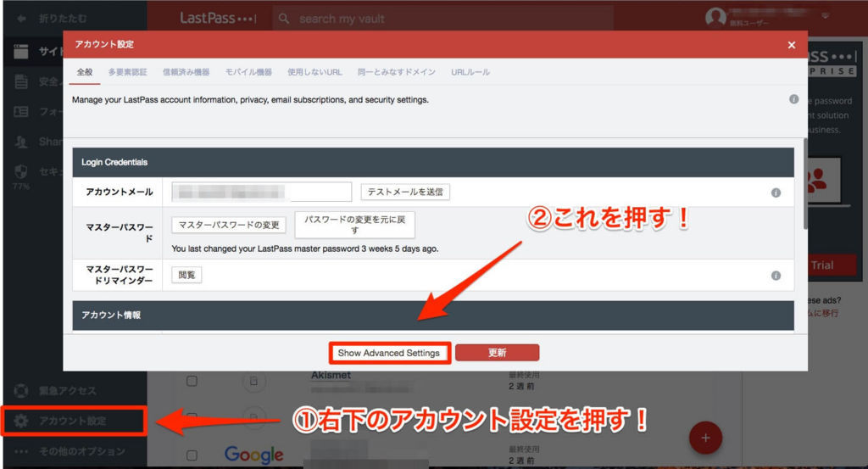The image size is (868, 469).
Task: Click the 緊急アクセス lifebuoy icon
Action: [21, 391]
